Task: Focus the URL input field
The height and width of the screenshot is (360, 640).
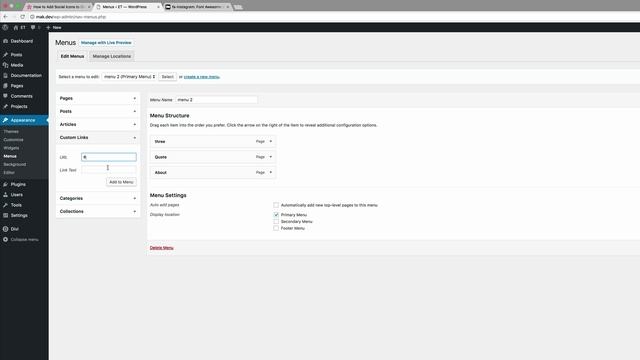Action: [x=109, y=157]
